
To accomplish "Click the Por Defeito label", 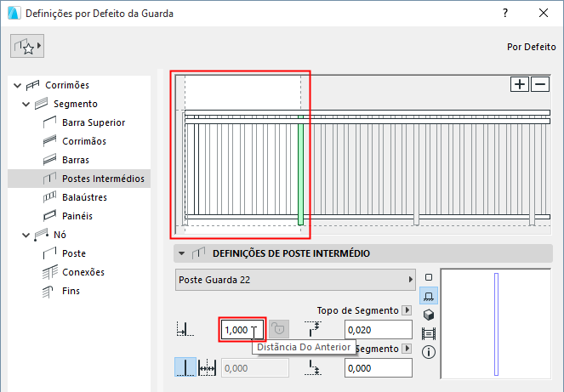I will click(x=532, y=47).
